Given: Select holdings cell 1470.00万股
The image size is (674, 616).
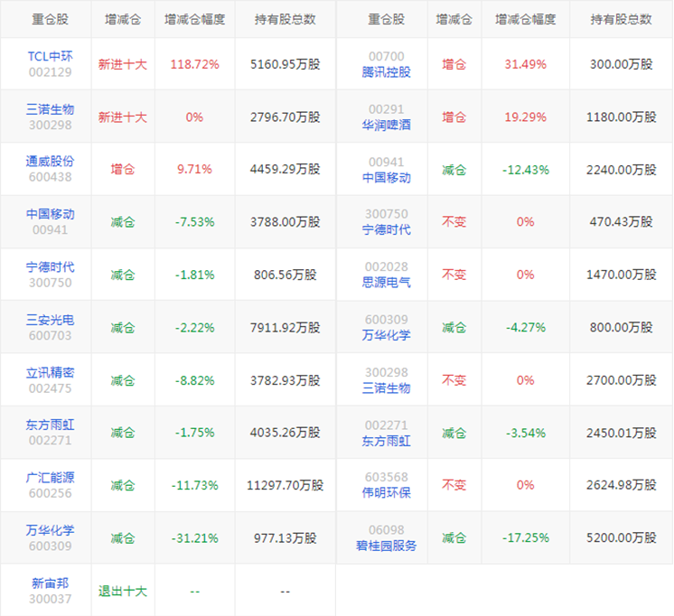Looking at the screenshot, I should 622,275.
